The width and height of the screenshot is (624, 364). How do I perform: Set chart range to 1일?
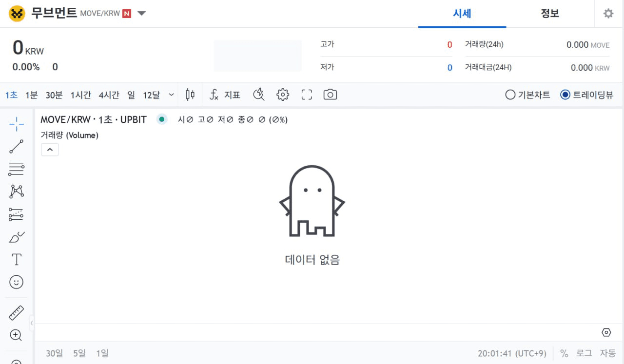click(x=102, y=353)
